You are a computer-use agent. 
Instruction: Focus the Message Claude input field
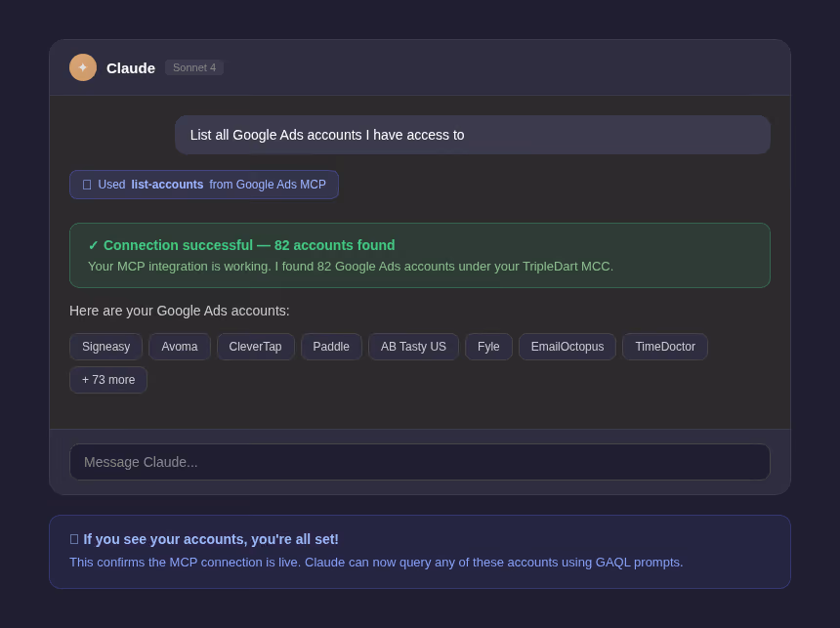click(x=420, y=462)
